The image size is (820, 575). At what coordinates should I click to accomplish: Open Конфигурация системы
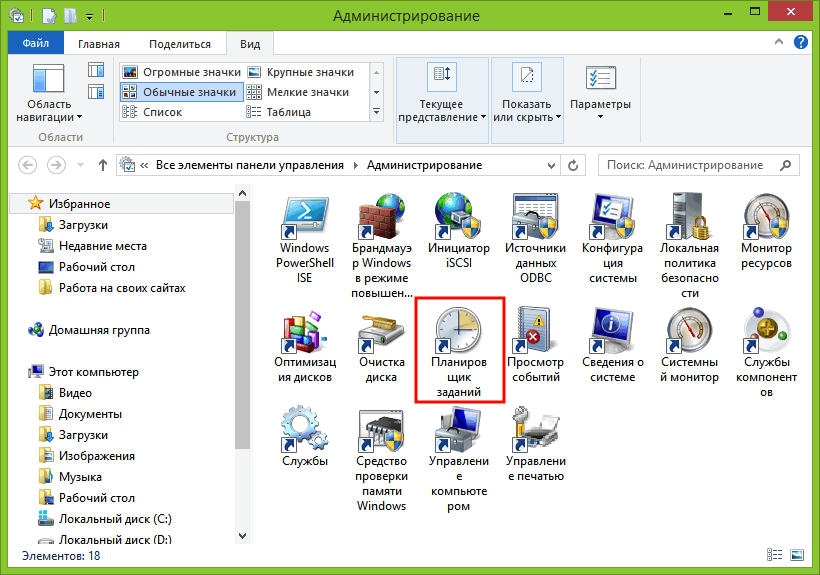click(x=612, y=239)
